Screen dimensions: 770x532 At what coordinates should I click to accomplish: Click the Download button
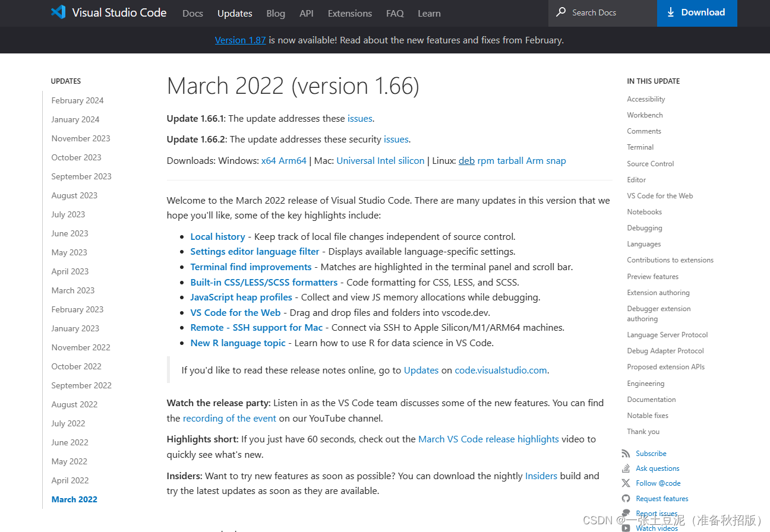[x=697, y=13]
